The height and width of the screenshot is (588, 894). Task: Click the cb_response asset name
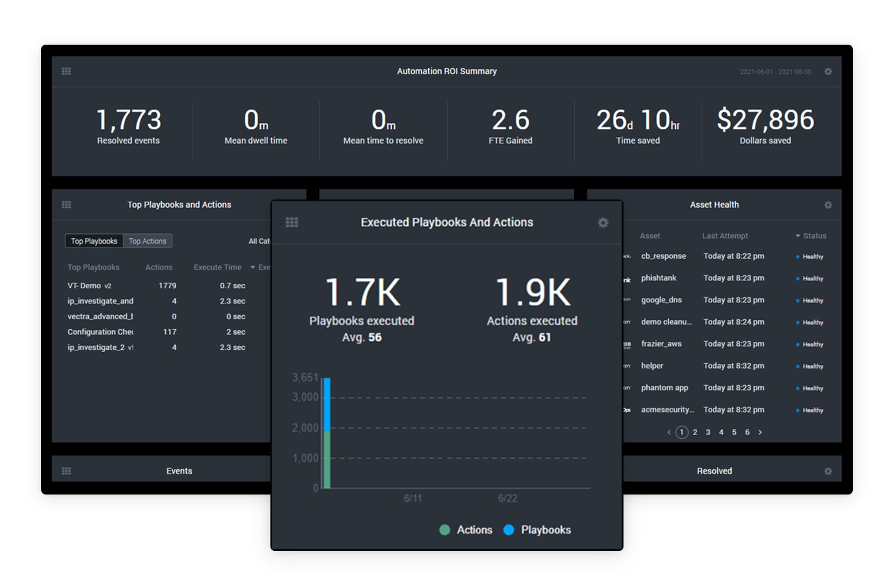click(663, 256)
